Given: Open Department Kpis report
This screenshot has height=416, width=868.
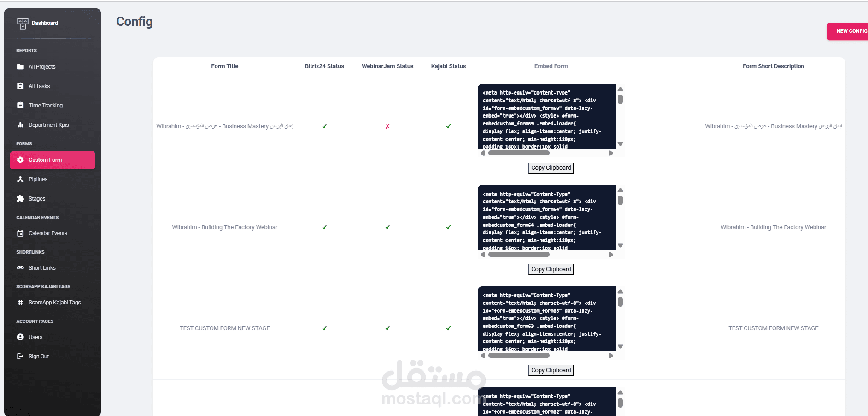Looking at the screenshot, I should pos(53,125).
